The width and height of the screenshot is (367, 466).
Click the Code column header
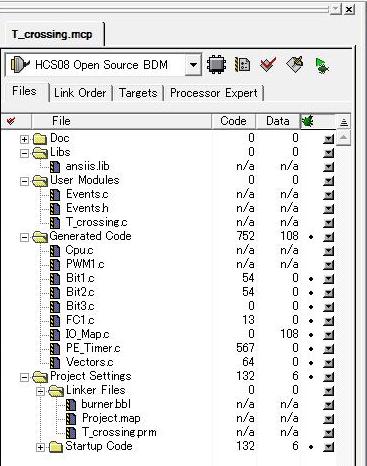pyautogui.click(x=233, y=121)
